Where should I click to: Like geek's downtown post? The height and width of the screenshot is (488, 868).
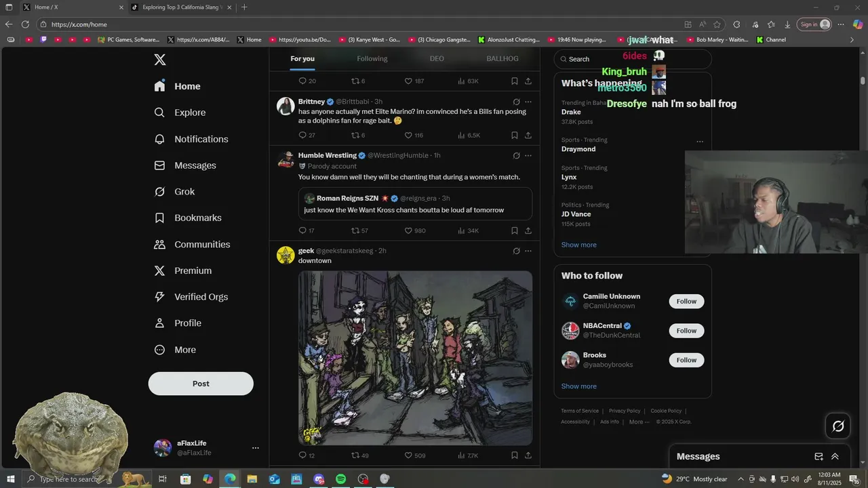click(x=415, y=455)
